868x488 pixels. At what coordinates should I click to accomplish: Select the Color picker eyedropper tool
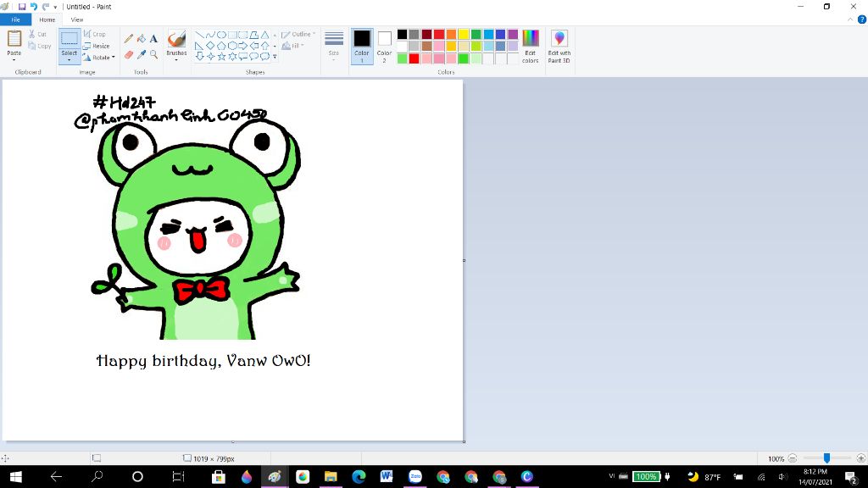click(x=142, y=54)
